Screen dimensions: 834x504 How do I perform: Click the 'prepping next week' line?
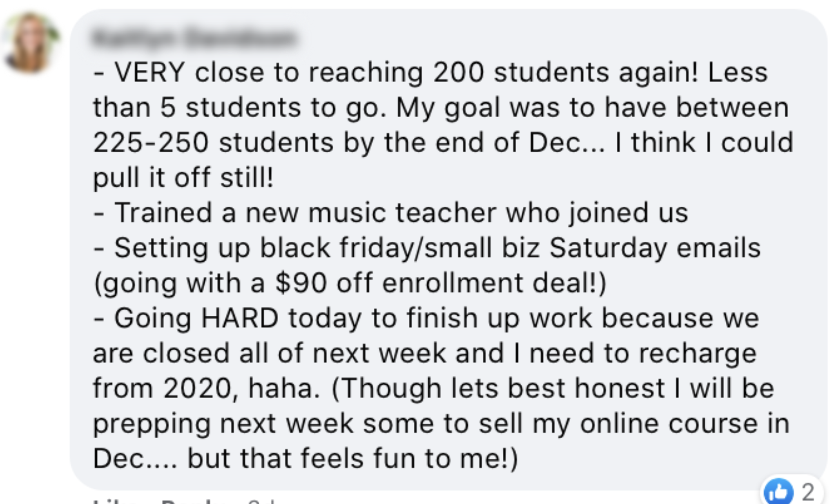click(x=442, y=424)
